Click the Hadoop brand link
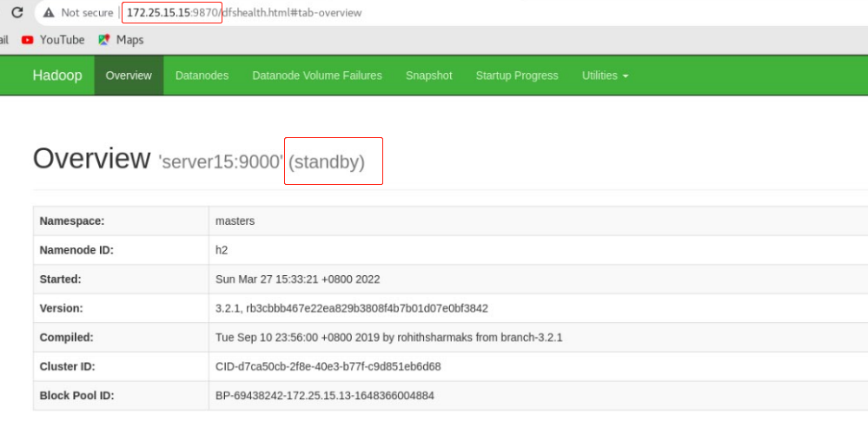This screenshot has height=421, width=868. point(57,76)
